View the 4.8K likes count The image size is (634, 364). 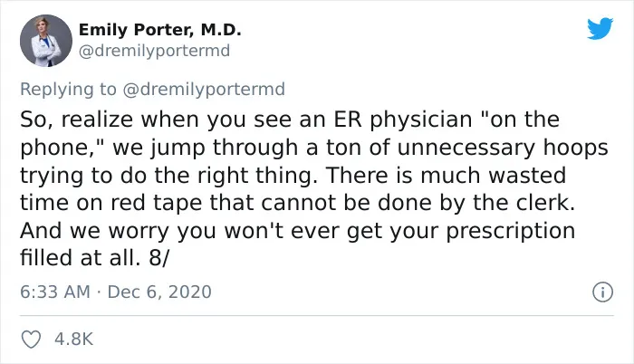(x=73, y=339)
